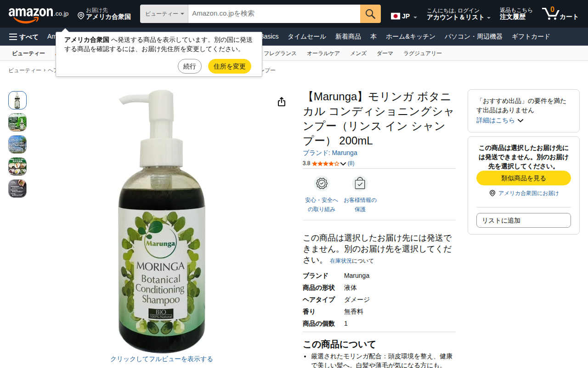Click the 類似商品を見る button

(524, 178)
